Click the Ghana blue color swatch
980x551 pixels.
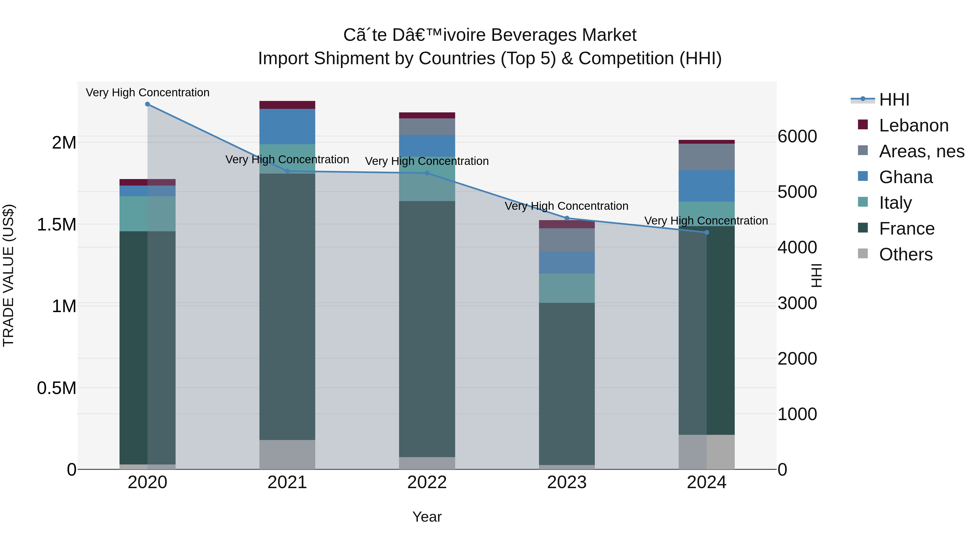863,176
